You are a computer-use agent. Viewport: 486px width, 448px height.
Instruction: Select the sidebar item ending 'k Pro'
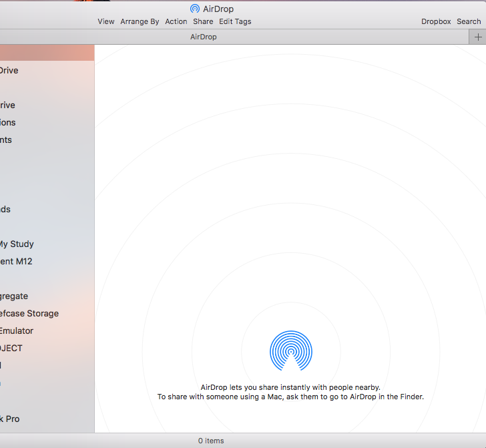[x=47, y=419]
